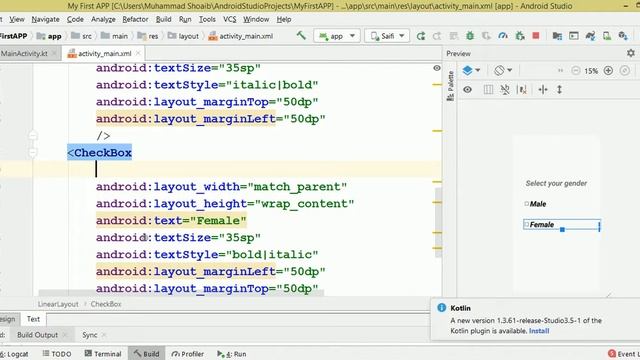Open the Saifi device selector dropdown
Screen dimensions: 640x360
[387, 36]
